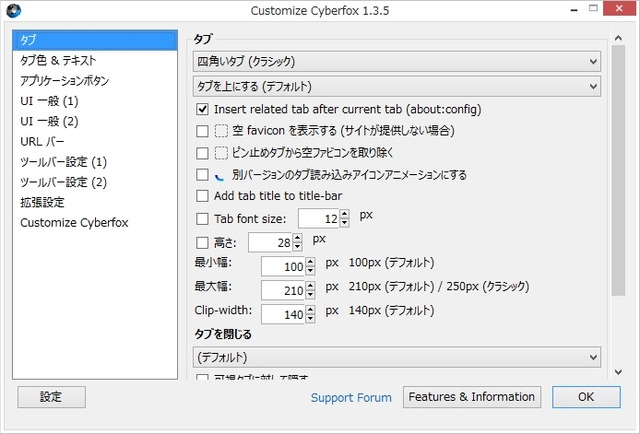The image size is (640, 434).
Task: Select the タブ category in sidebar
Action: point(95,40)
